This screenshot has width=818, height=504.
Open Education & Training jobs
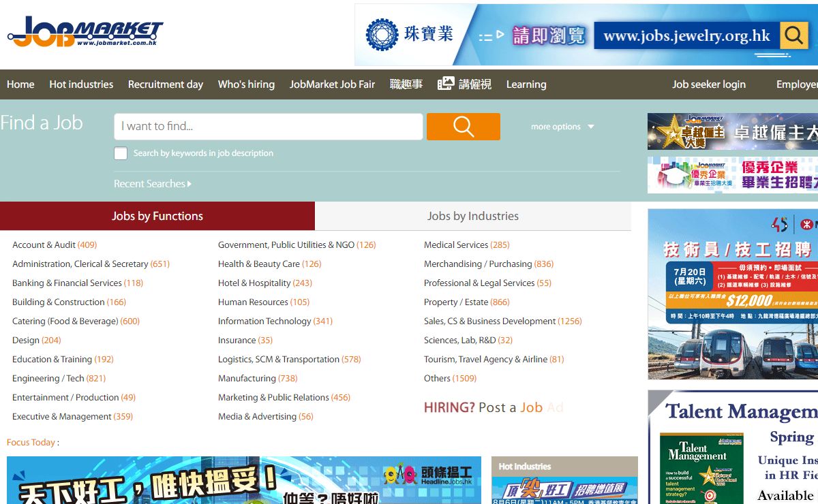tap(63, 359)
